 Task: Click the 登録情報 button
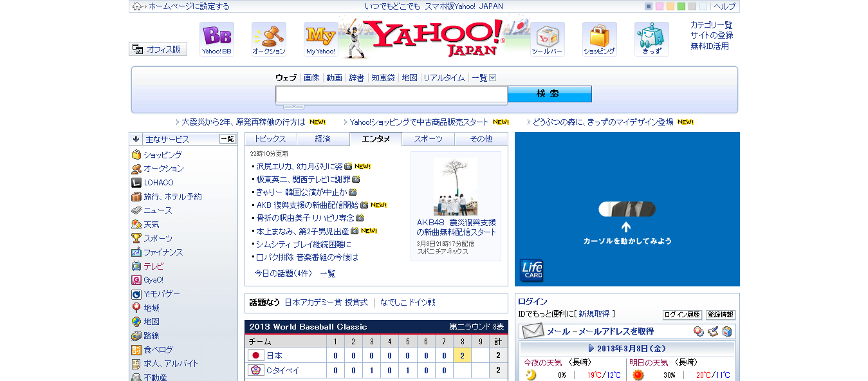click(x=721, y=315)
